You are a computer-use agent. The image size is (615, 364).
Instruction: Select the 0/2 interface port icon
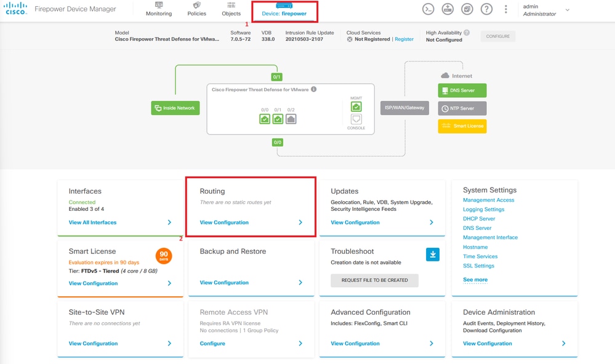[291, 119]
